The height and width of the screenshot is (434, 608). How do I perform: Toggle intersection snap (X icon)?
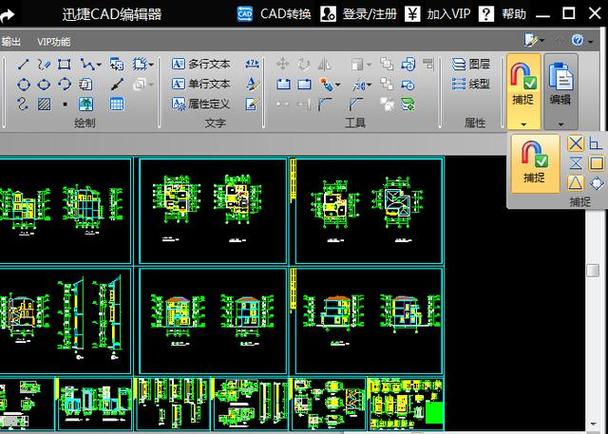click(576, 143)
